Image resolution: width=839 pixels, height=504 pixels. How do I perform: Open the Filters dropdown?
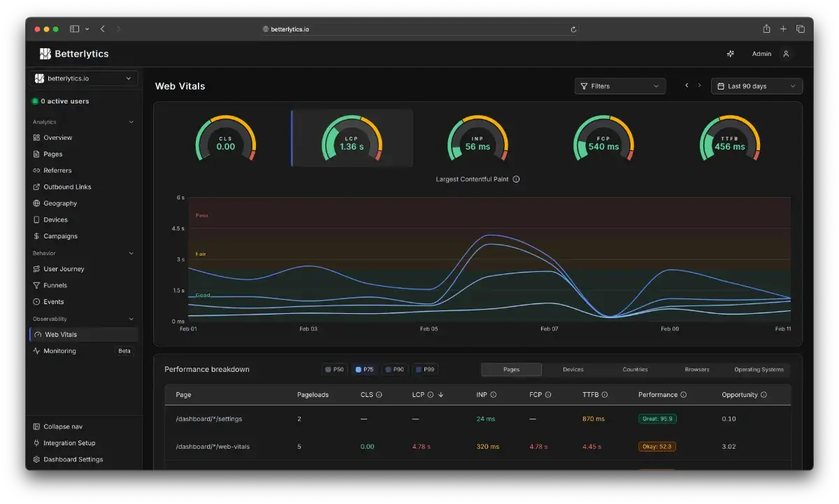620,86
